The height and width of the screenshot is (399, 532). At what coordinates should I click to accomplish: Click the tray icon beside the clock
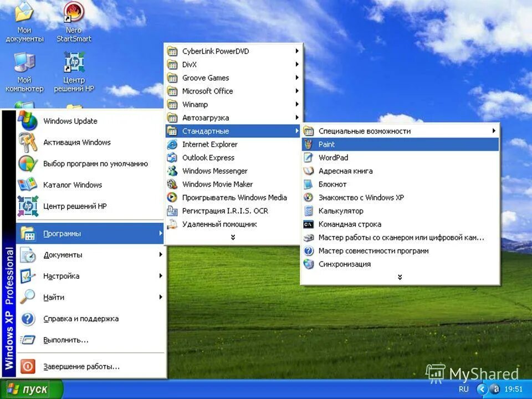[495, 389]
